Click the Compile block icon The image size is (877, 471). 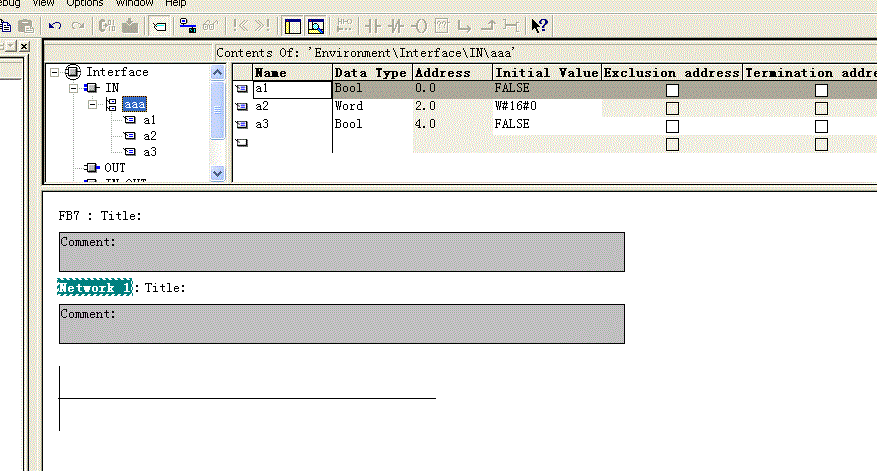(106, 26)
